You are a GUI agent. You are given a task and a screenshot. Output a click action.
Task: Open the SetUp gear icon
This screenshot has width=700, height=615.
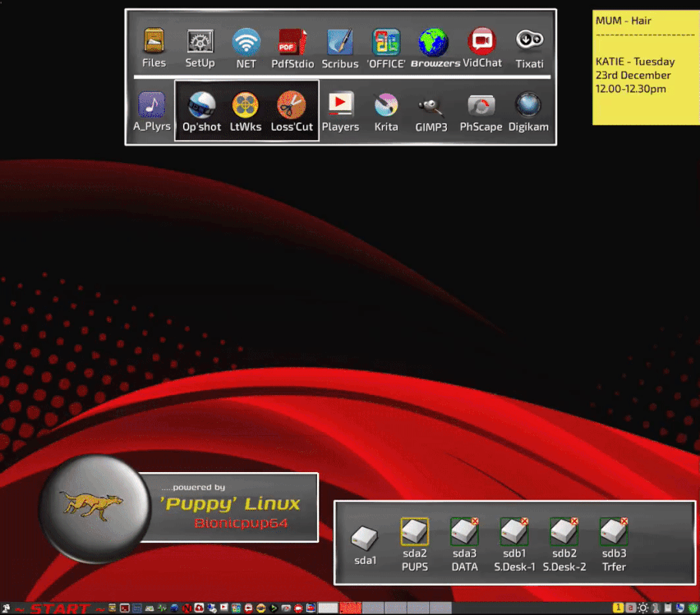200,42
